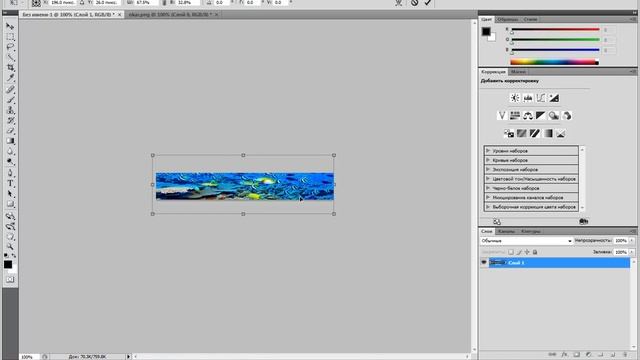The image size is (640, 360).
Task: Add a Curves adjustment
Action: click(x=541, y=98)
